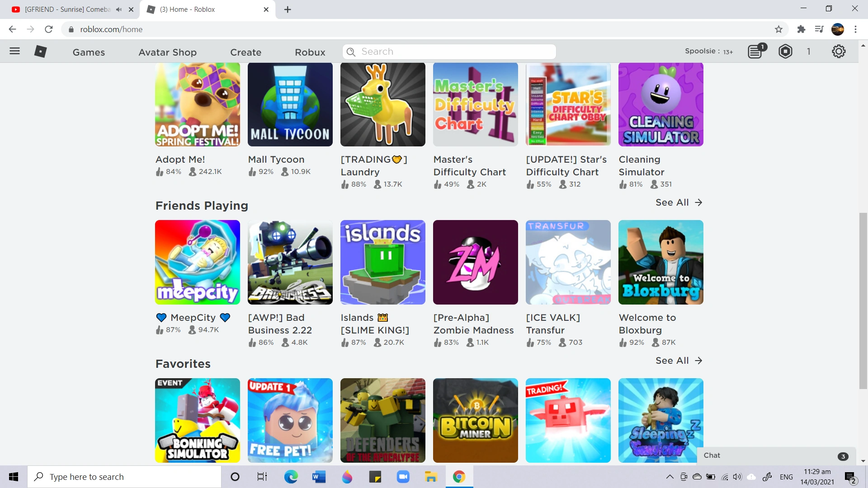Show hidden system tray icons
Image resolution: width=868 pixels, height=488 pixels.
tap(670, 477)
